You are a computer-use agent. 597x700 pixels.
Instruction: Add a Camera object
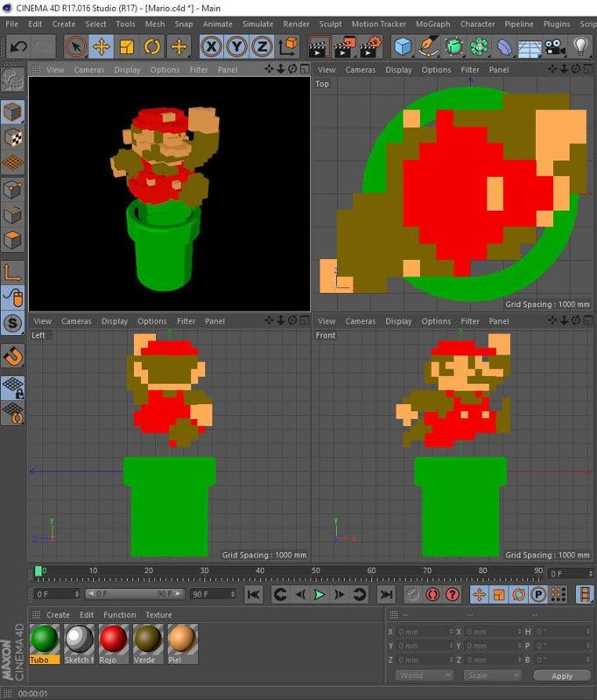[x=555, y=46]
